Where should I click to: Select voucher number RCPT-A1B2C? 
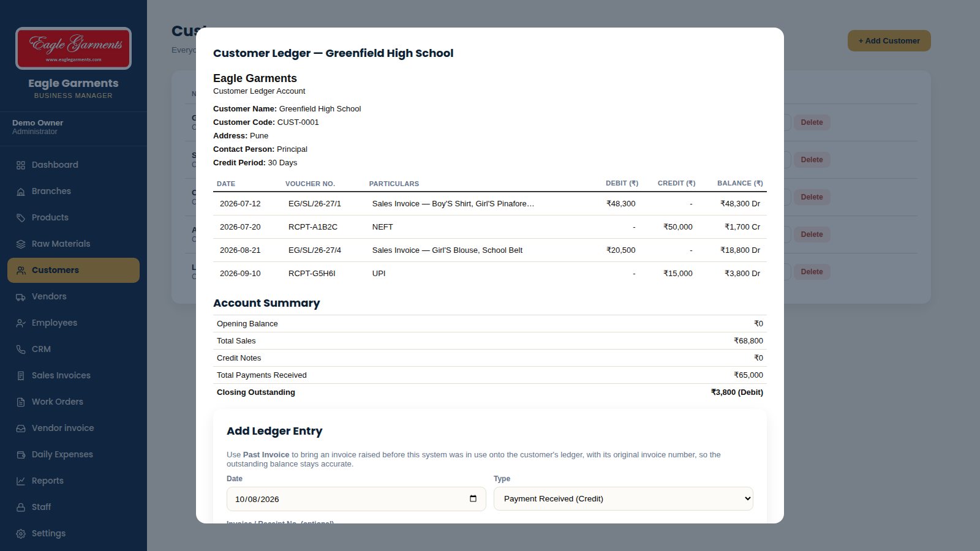[313, 227]
